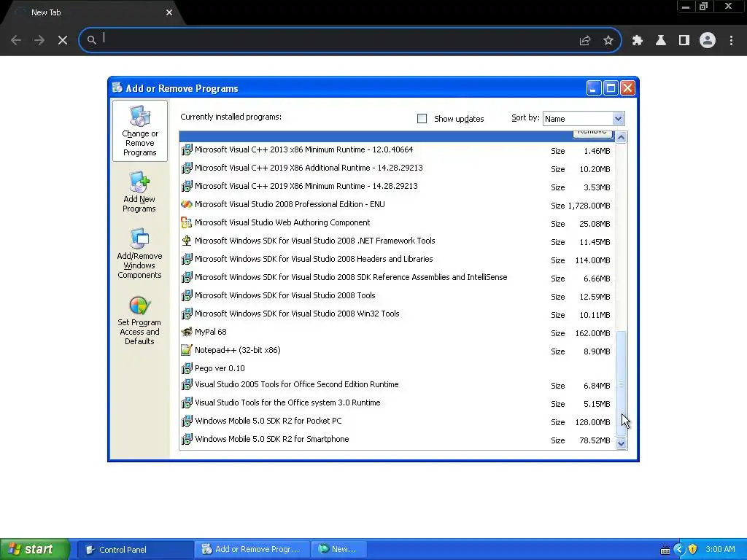Click Visual Studio Tools Office 3.0 Runtime icon
This screenshot has height=560, width=747.
[x=187, y=402]
